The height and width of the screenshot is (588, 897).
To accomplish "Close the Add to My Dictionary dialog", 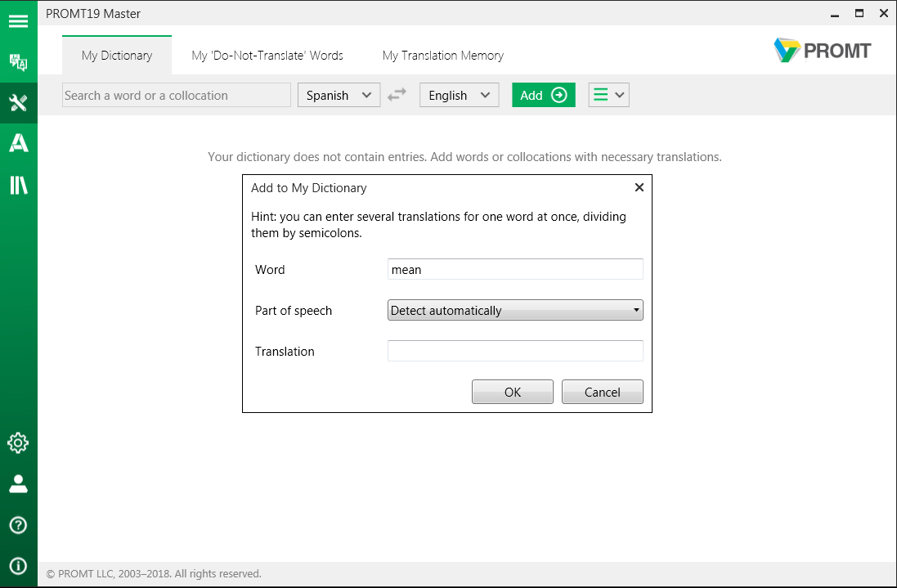I will [639, 187].
